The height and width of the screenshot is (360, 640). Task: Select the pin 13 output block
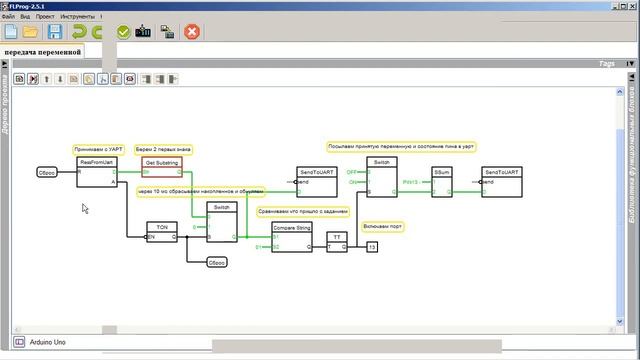click(x=372, y=247)
